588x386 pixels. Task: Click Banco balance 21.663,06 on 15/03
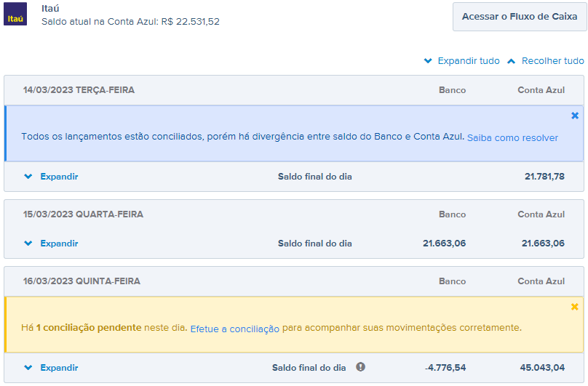click(445, 244)
